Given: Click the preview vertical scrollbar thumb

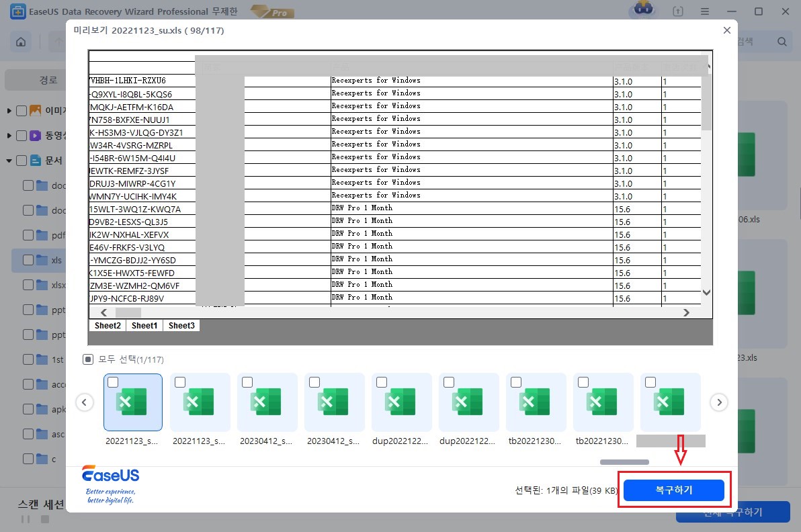Looking at the screenshot, I should (x=706, y=102).
